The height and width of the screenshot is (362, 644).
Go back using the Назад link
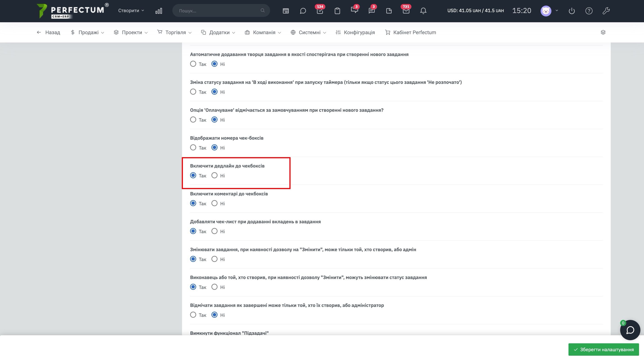tap(49, 32)
